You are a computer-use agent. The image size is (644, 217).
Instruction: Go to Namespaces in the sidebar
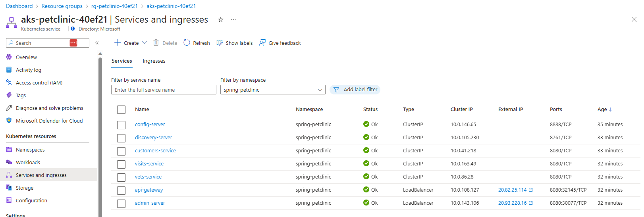(x=30, y=150)
